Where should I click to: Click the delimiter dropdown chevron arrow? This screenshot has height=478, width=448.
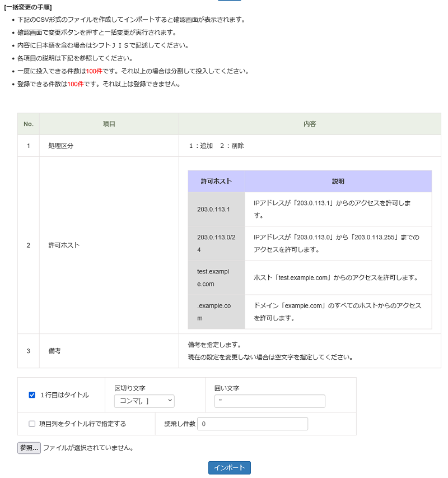click(170, 401)
